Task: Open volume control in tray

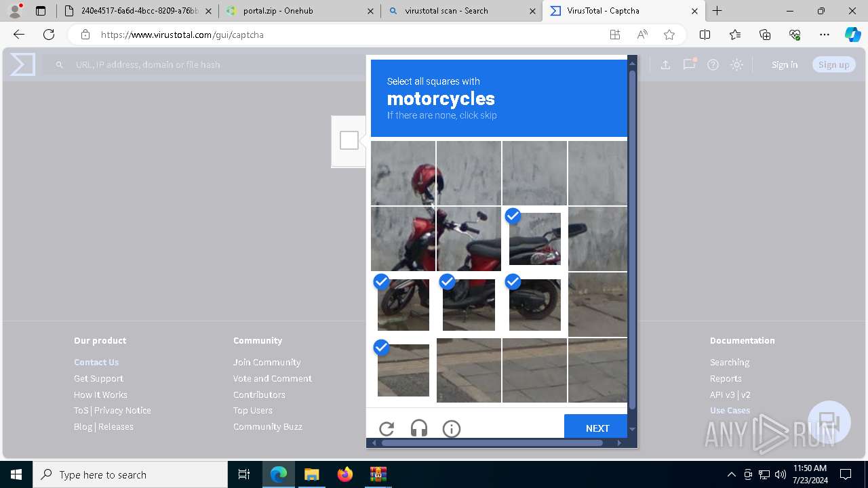Action: (781, 474)
